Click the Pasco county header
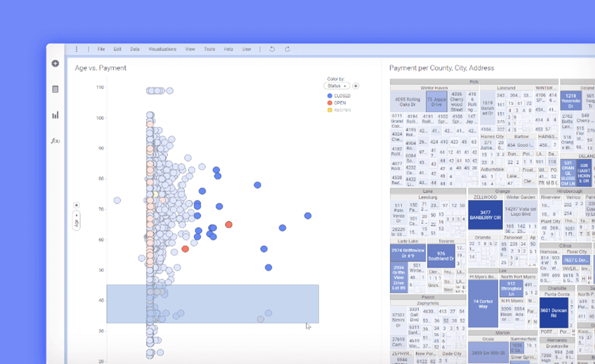Viewport: 595px width, 364px height. (428, 297)
